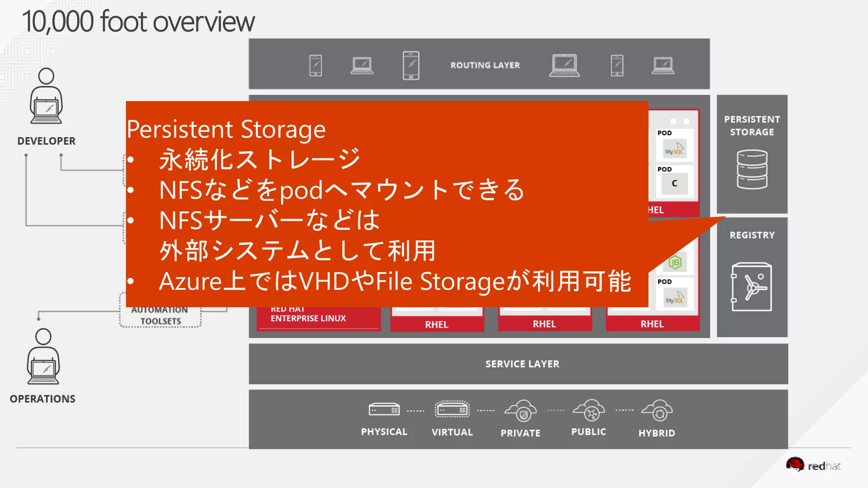Click the Hybrid cloud icon
Viewport: 868px width, 488px height.
tap(657, 411)
